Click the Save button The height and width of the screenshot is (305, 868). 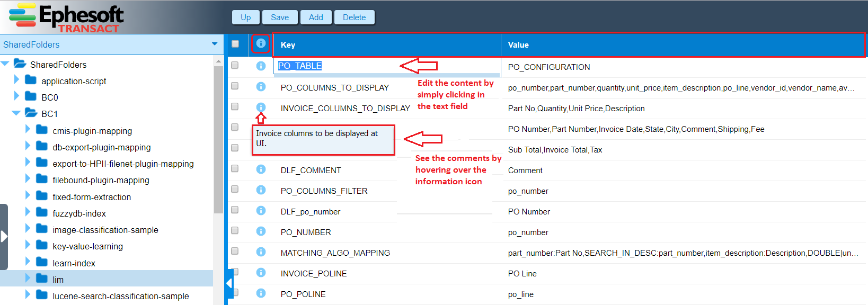(x=280, y=17)
